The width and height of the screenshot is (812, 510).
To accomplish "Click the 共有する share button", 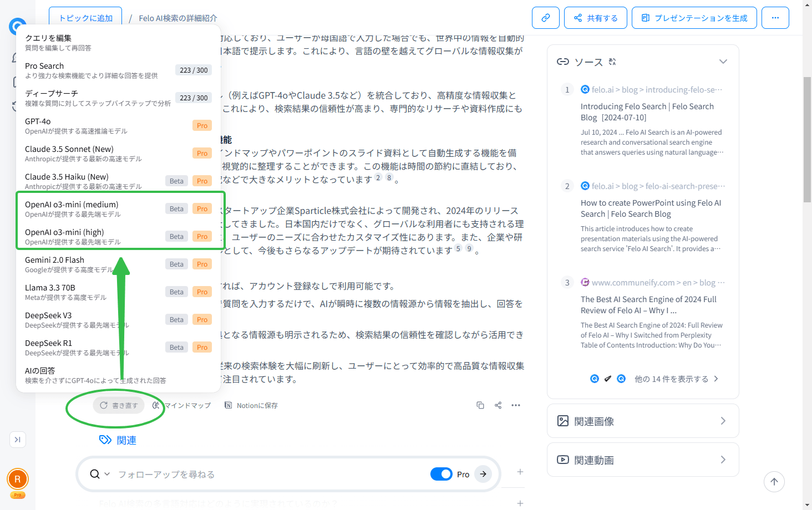I will point(596,18).
